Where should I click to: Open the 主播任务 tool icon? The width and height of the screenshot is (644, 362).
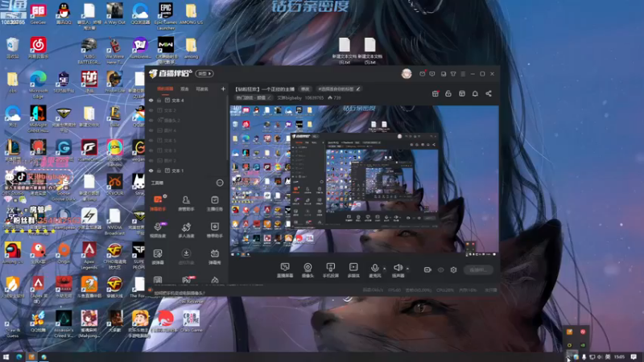pyautogui.click(x=214, y=203)
